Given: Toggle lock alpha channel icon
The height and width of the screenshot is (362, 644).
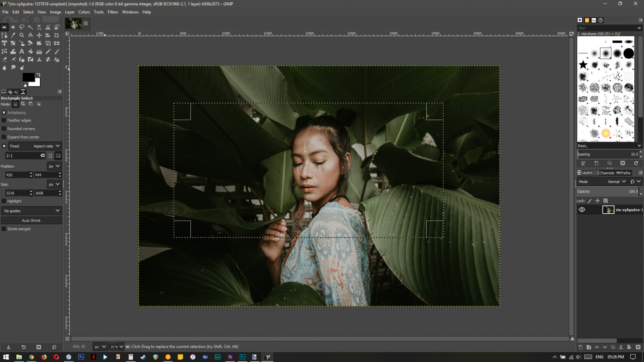Looking at the screenshot, I should pos(606,200).
